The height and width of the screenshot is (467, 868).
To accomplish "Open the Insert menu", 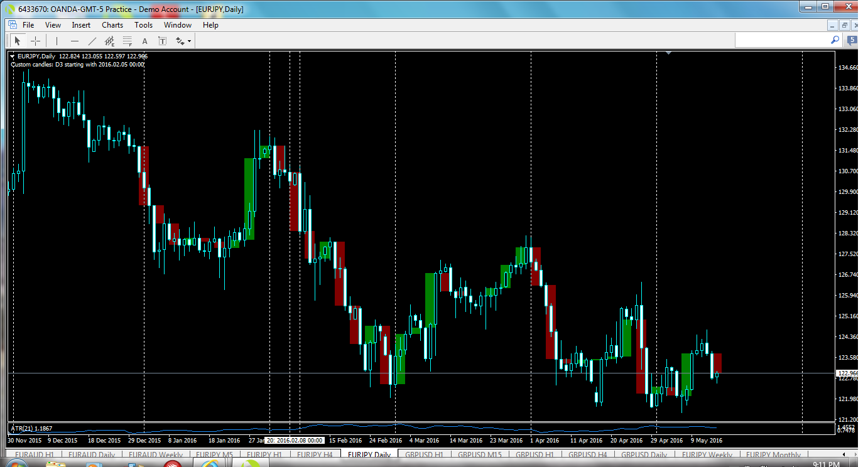I will click(81, 25).
